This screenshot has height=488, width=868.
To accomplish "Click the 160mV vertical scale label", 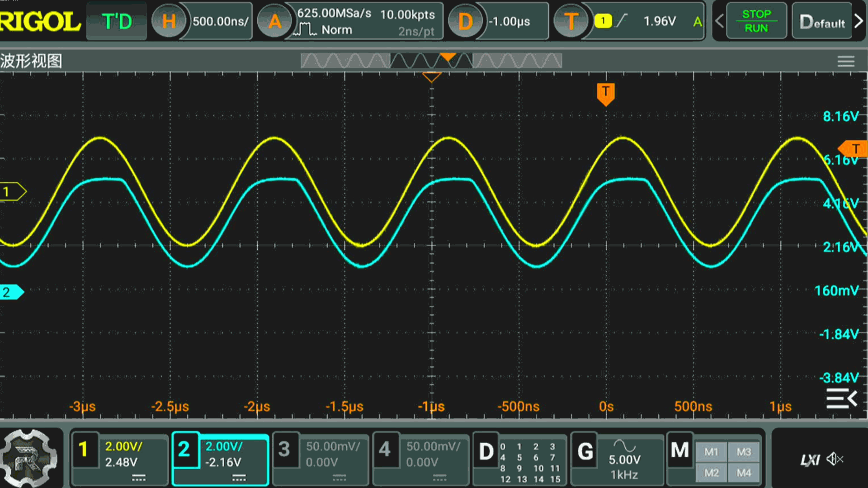I will pyautogui.click(x=836, y=290).
